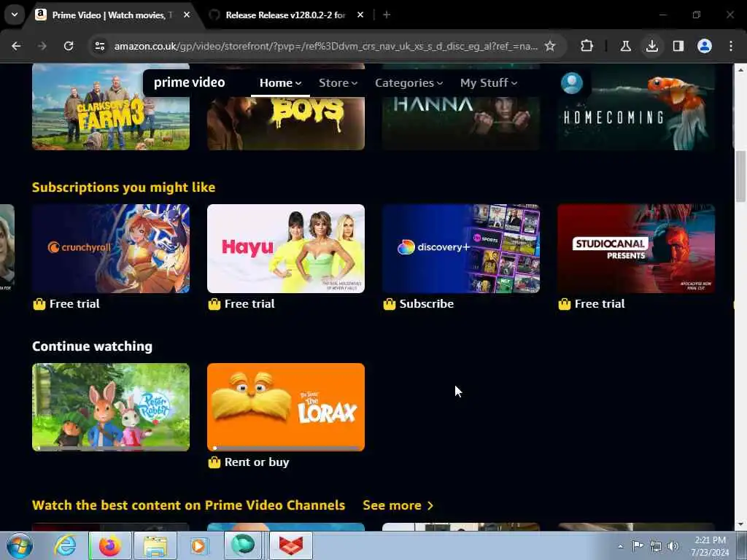Click Subscribe under discovery+
Image resolution: width=747 pixels, height=560 pixels.
pos(426,304)
